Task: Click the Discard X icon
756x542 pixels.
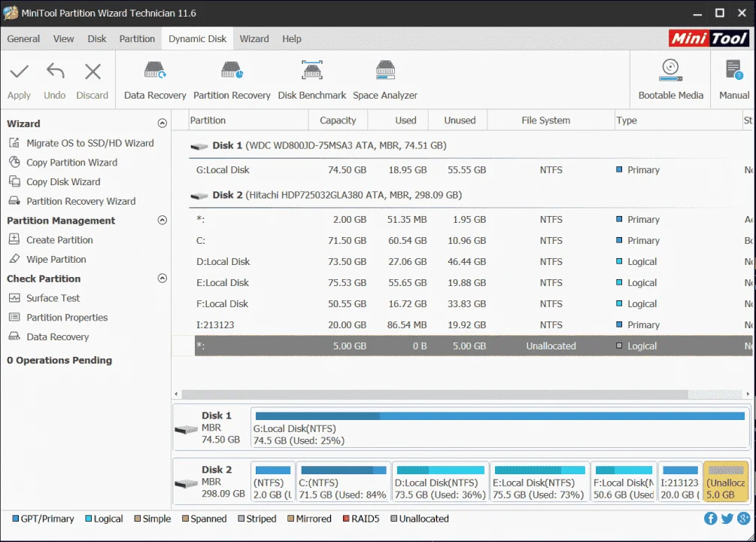Action: 93,72
